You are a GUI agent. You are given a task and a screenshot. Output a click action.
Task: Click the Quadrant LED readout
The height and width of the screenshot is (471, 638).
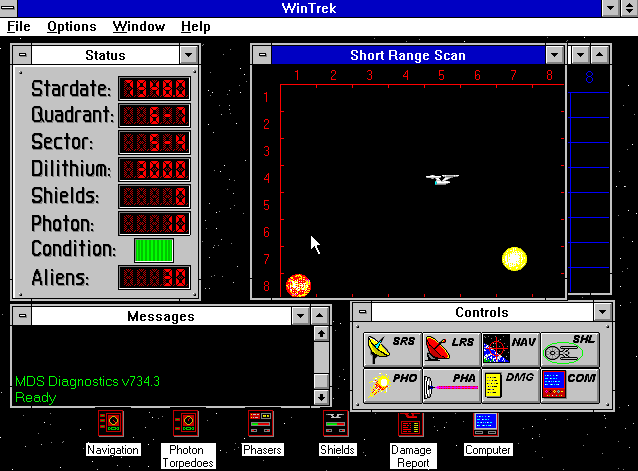[154, 116]
